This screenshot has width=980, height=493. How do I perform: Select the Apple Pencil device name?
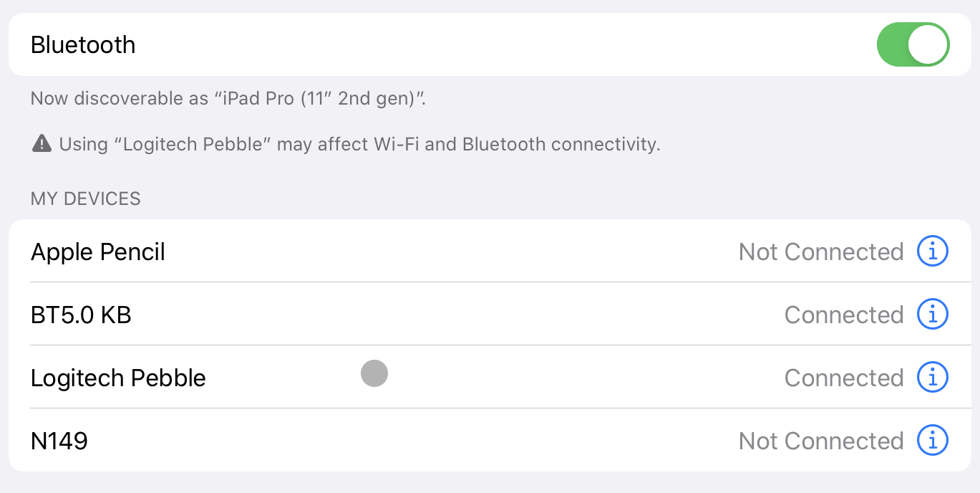pos(98,252)
